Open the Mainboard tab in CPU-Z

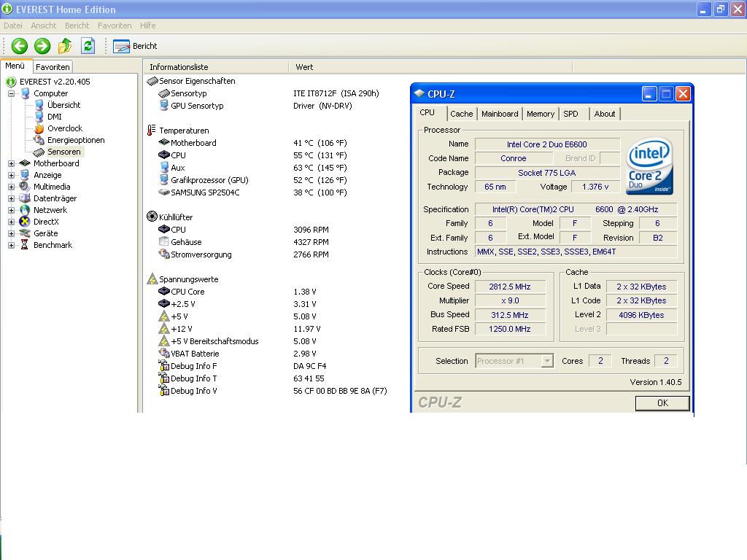pyautogui.click(x=500, y=114)
